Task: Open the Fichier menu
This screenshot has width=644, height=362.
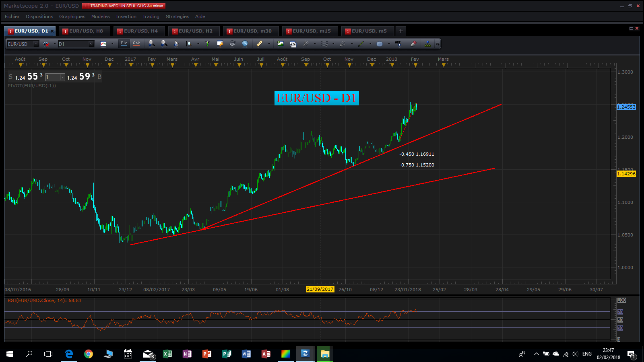Action: coord(12,16)
